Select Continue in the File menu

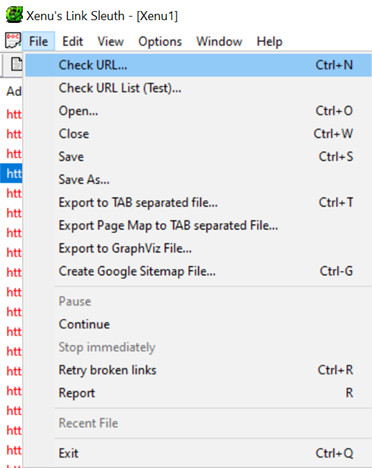pyautogui.click(x=198, y=324)
